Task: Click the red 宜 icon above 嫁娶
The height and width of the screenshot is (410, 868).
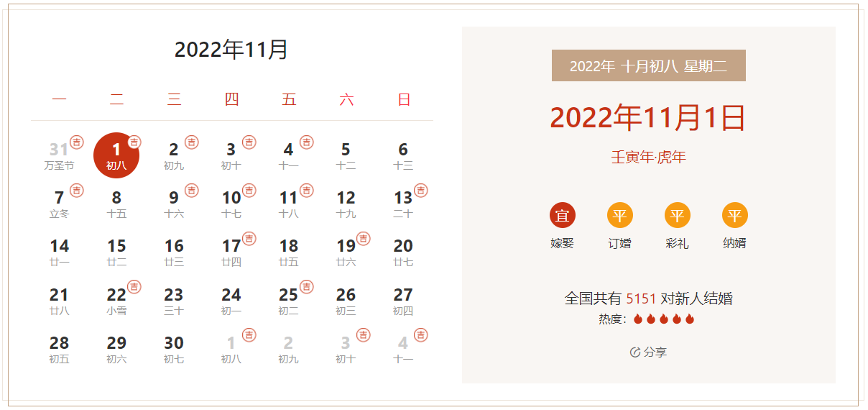Action: [x=563, y=215]
